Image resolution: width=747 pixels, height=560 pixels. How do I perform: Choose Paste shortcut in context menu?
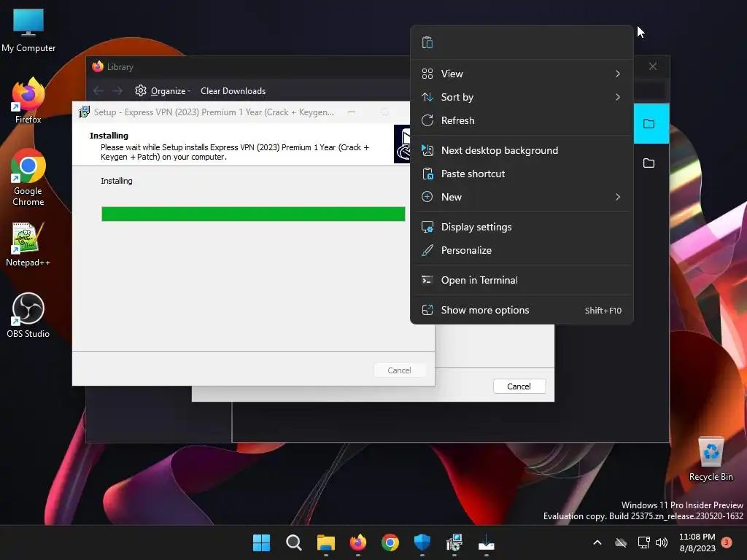[522, 174]
